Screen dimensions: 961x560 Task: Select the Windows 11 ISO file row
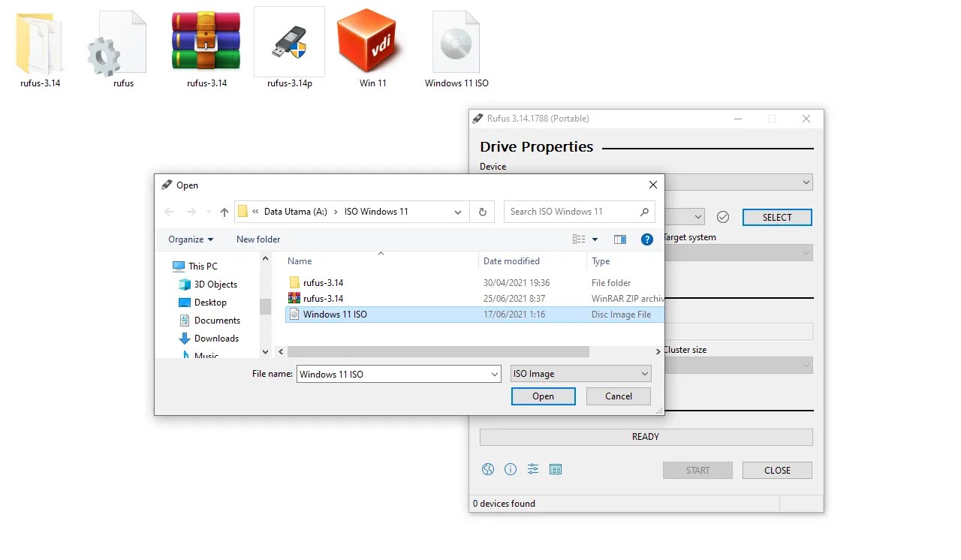[x=335, y=315]
